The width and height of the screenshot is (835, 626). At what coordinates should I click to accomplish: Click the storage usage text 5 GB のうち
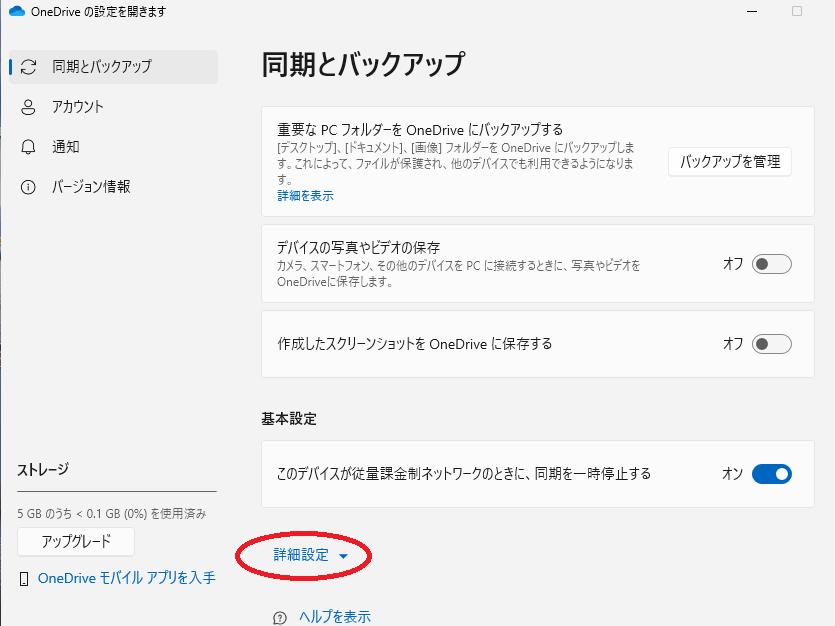pos(112,514)
